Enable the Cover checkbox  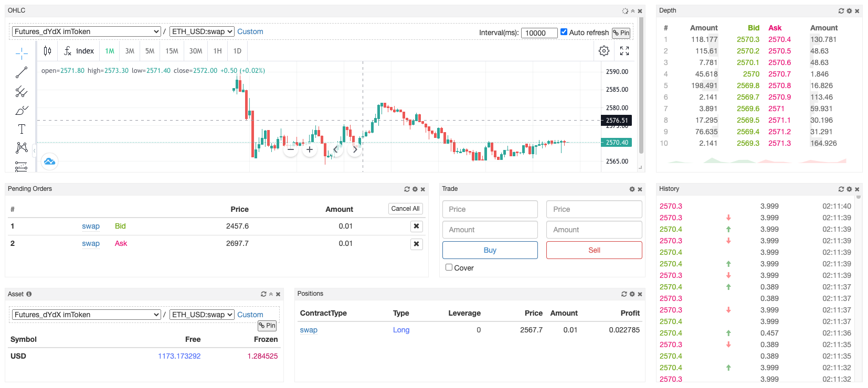[x=449, y=267]
